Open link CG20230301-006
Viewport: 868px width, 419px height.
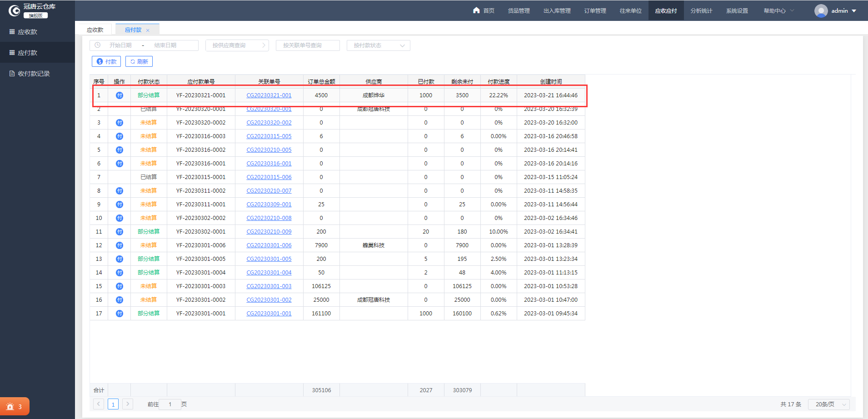coord(269,245)
